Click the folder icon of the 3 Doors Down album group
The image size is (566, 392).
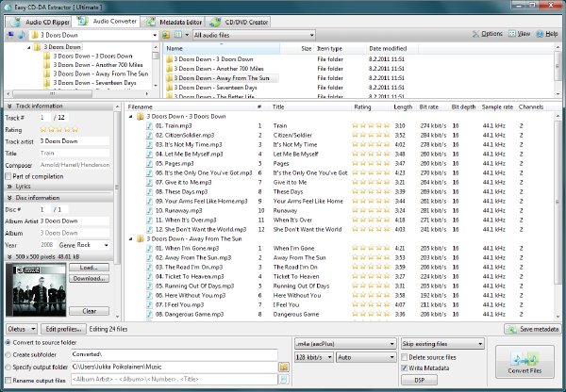point(141,117)
